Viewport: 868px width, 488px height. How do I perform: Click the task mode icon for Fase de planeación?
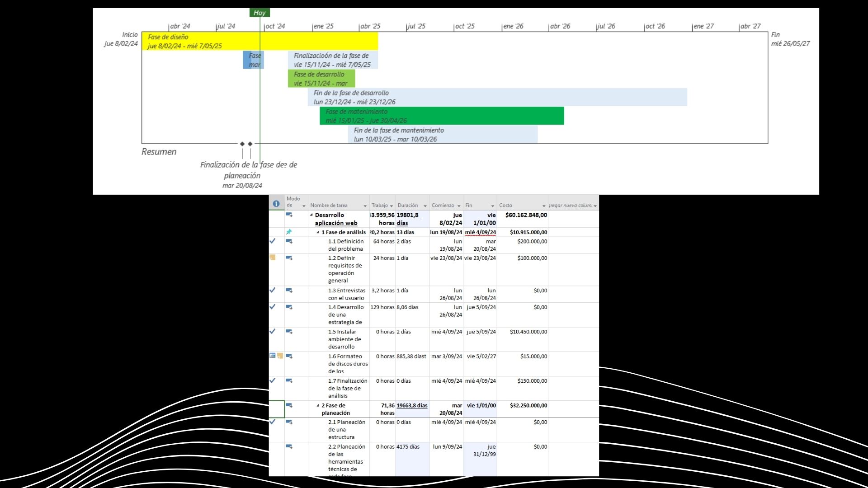[289, 405]
